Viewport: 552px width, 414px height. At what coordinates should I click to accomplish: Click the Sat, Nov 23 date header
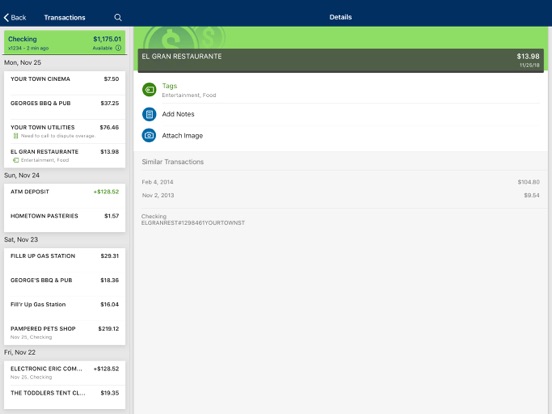[21, 240]
